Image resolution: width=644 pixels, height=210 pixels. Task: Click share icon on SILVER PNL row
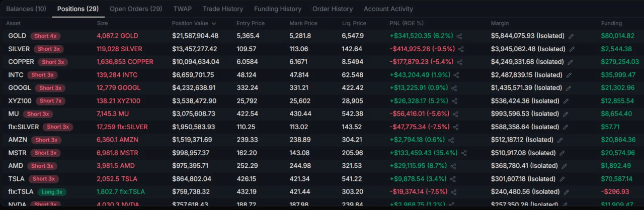pos(461,49)
